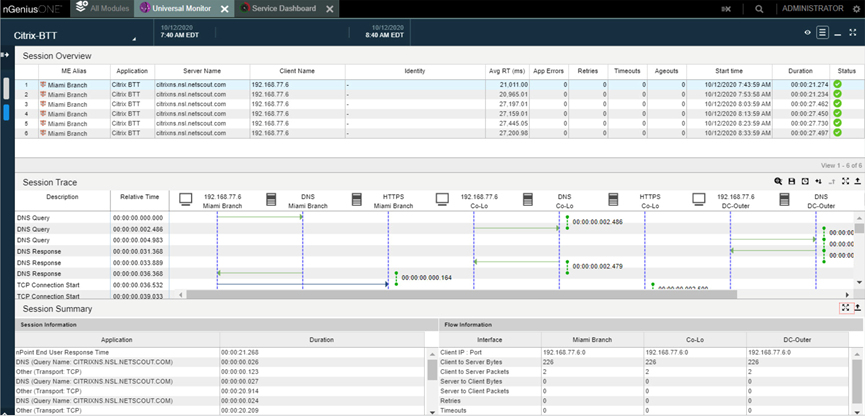
Task: Click the Session Summary export icon
Action: 857,308
